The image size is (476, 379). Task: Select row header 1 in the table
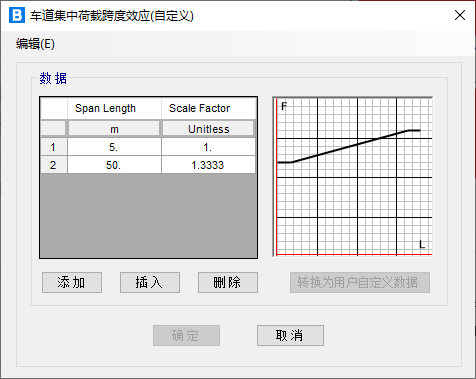tap(54, 147)
